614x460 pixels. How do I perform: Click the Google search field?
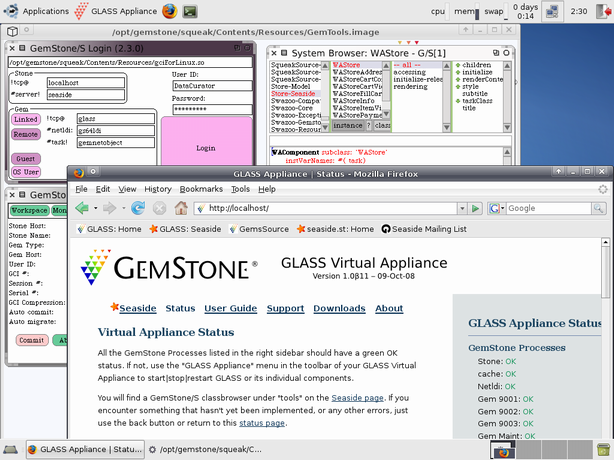549,208
